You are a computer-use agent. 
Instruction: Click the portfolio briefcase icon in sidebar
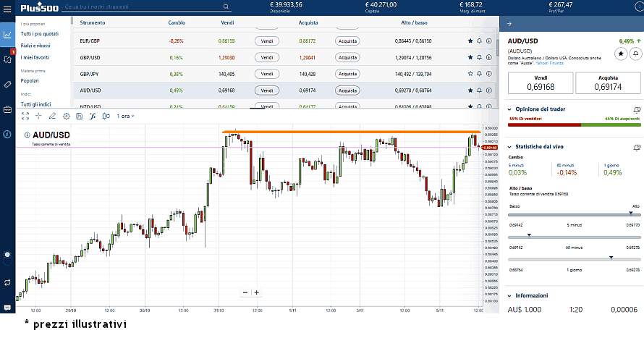pyautogui.click(x=7, y=109)
